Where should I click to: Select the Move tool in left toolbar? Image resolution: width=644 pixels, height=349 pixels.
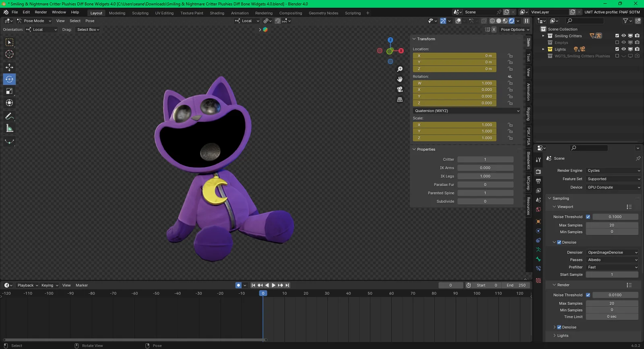[9, 67]
